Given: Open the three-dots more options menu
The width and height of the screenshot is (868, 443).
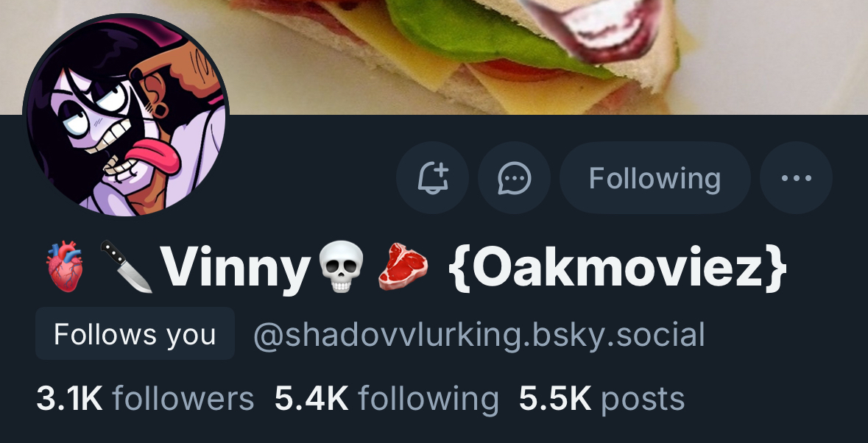Looking at the screenshot, I should pyautogui.click(x=796, y=177).
